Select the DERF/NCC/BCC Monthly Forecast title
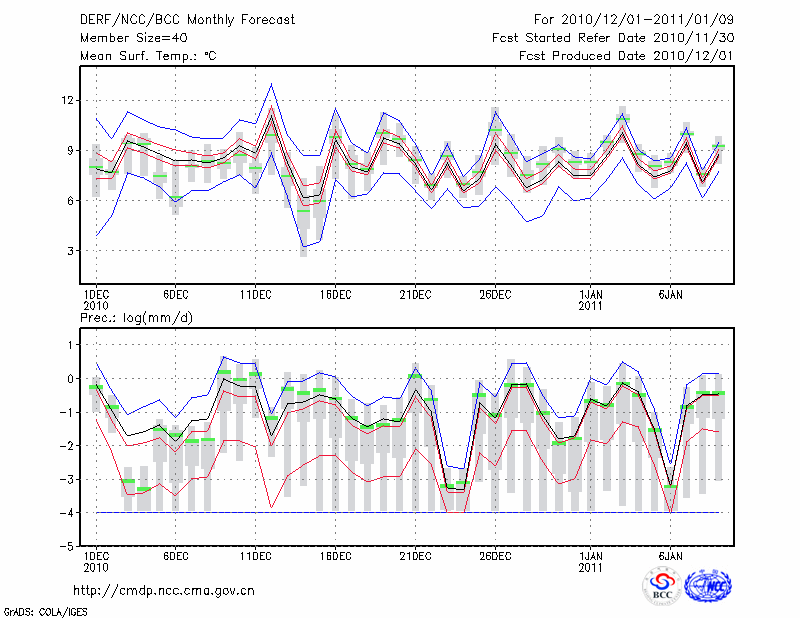Image resolution: width=800 pixels, height=618 pixels. tap(167, 19)
